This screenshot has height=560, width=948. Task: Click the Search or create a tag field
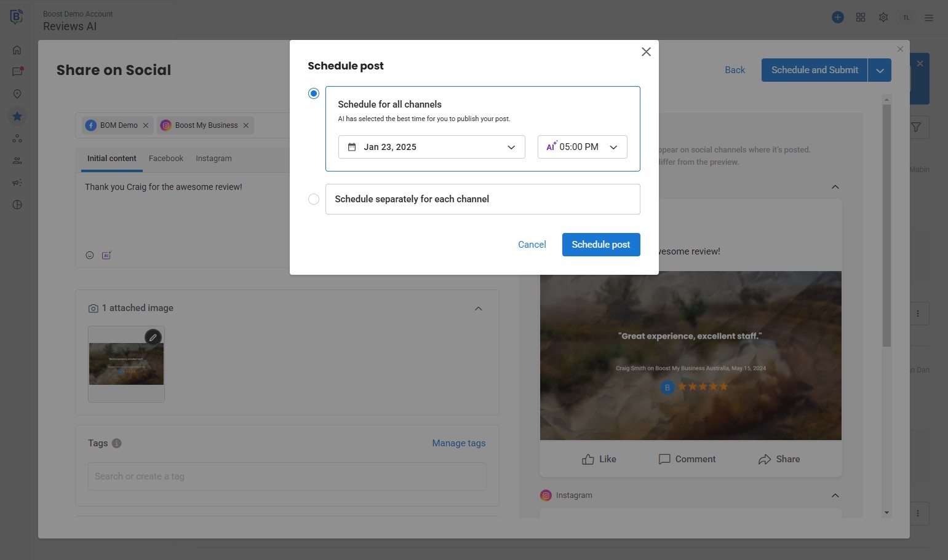pyautogui.click(x=287, y=476)
